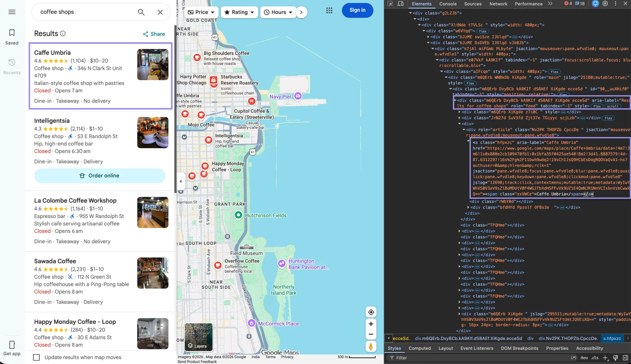631x364 pixels.
Task: Click the Sign in button
Action: pyautogui.click(x=357, y=10)
